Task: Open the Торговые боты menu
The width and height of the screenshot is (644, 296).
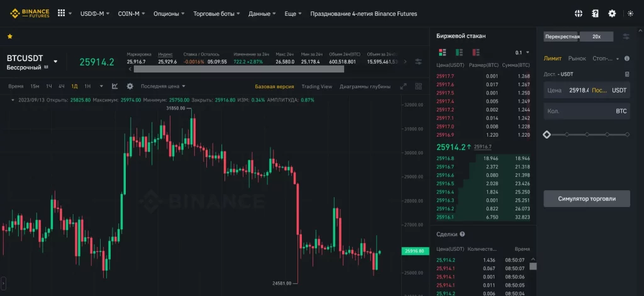Action: [x=216, y=14]
